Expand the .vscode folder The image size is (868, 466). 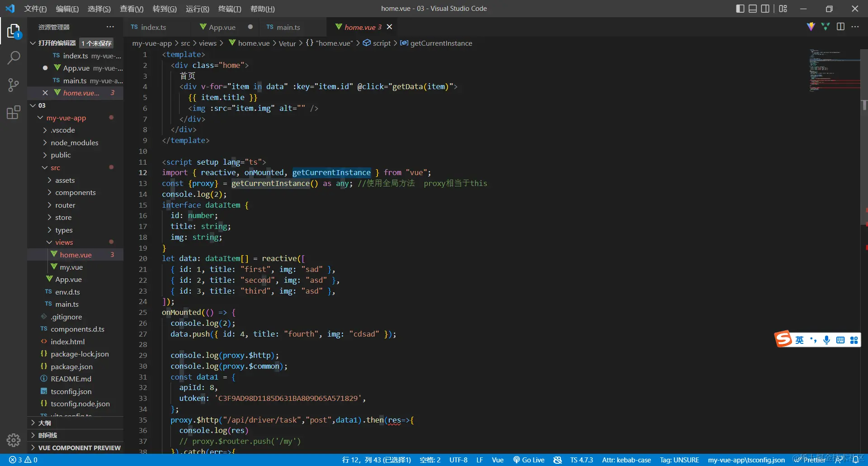point(45,130)
